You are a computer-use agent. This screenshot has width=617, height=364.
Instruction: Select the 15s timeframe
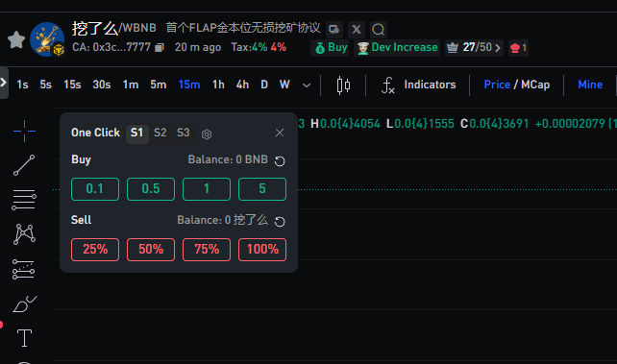pos(72,85)
